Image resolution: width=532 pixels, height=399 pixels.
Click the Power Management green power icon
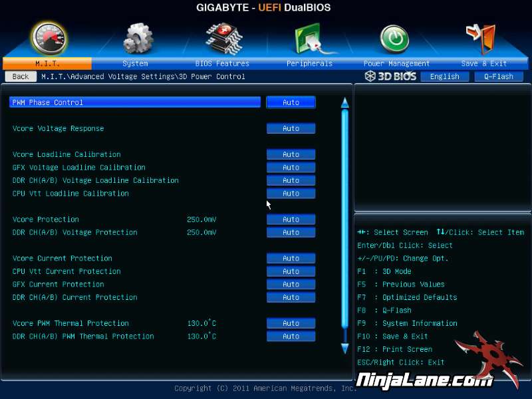(x=394, y=38)
